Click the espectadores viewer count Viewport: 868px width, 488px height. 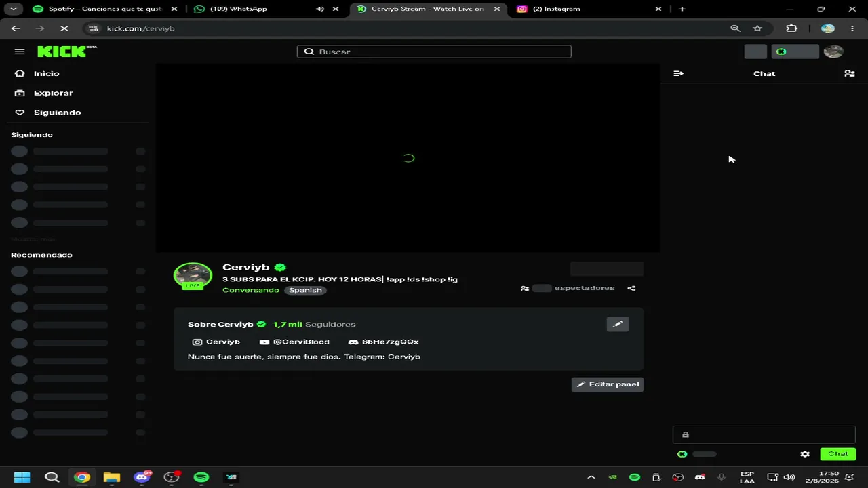pyautogui.click(x=568, y=288)
